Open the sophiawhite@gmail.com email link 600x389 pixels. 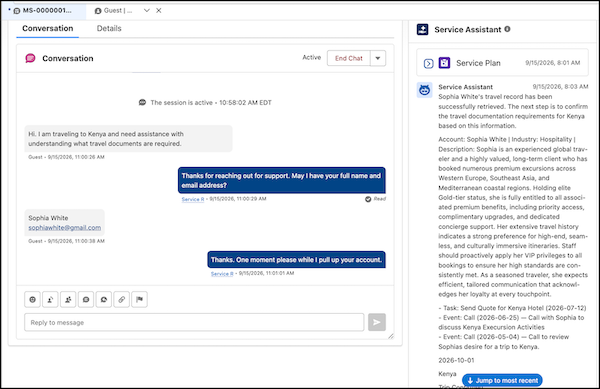pos(65,228)
